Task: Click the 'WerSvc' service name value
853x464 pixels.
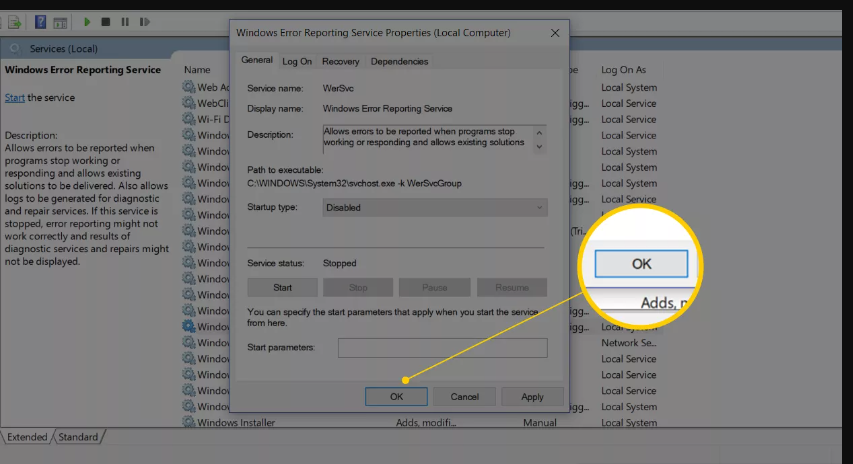Action: coord(338,88)
